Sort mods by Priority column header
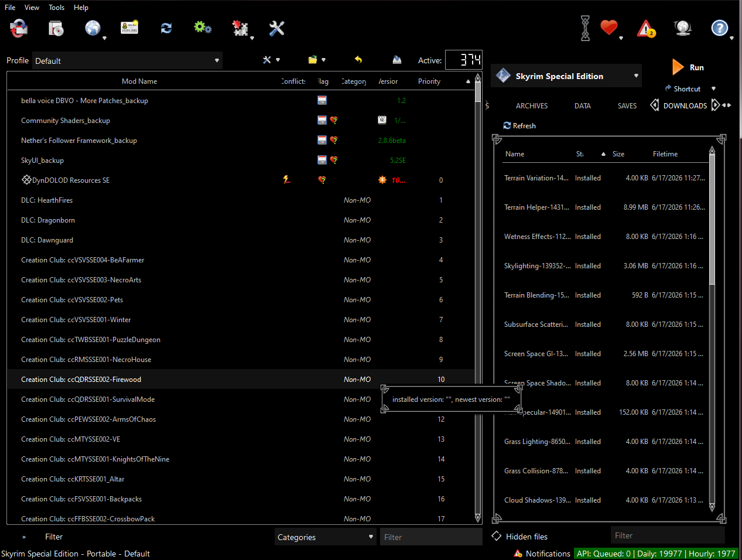Viewport: 742px width, 560px height. pyautogui.click(x=429, y=81)
